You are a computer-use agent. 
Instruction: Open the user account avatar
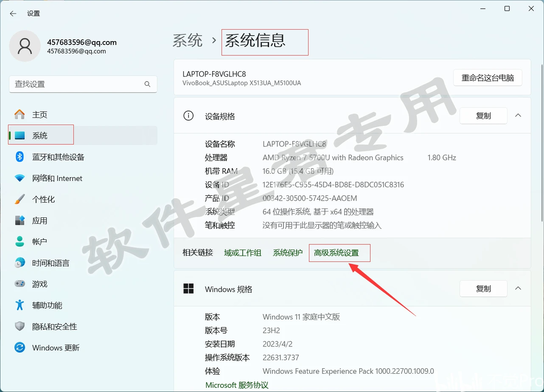25,46
